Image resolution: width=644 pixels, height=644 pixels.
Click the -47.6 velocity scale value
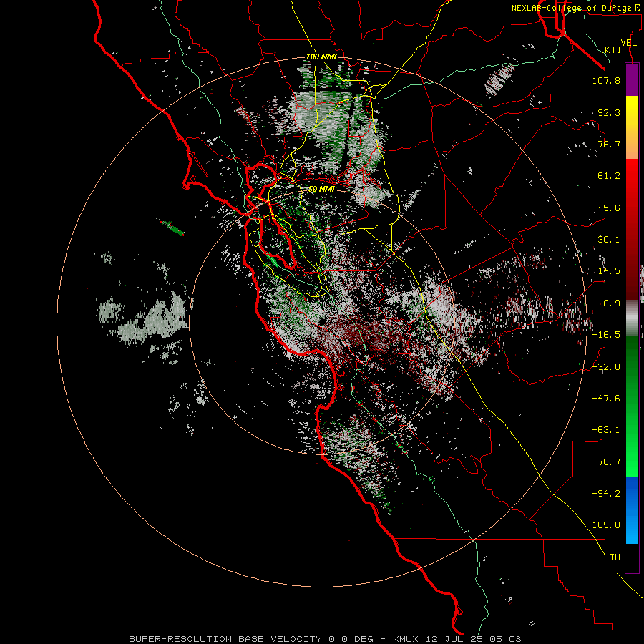606,399
